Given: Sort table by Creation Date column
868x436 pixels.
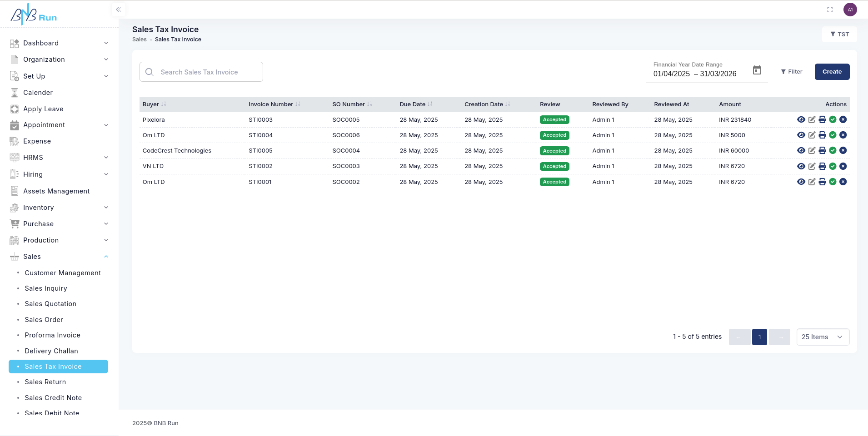Looking at the screenshot, I should (508, 104).
